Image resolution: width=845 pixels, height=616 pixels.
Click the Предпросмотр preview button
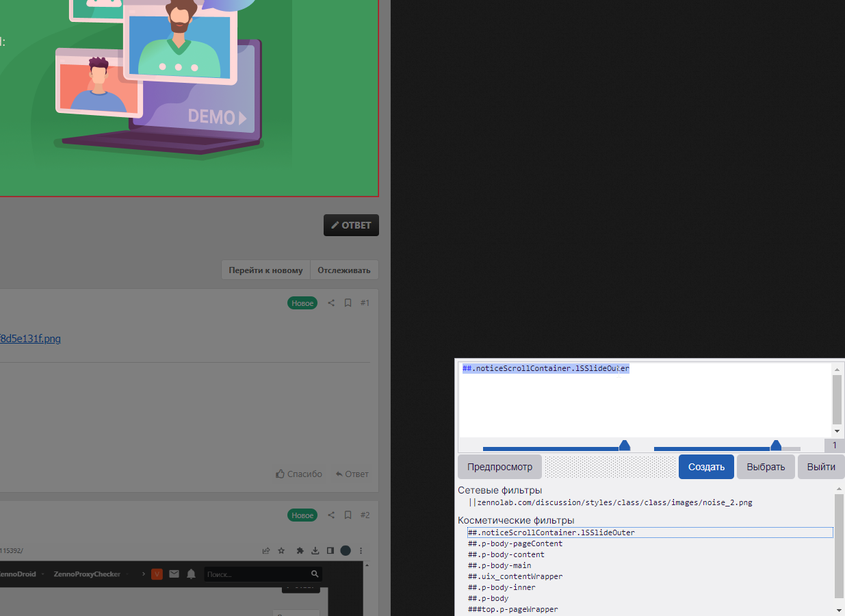499,467
